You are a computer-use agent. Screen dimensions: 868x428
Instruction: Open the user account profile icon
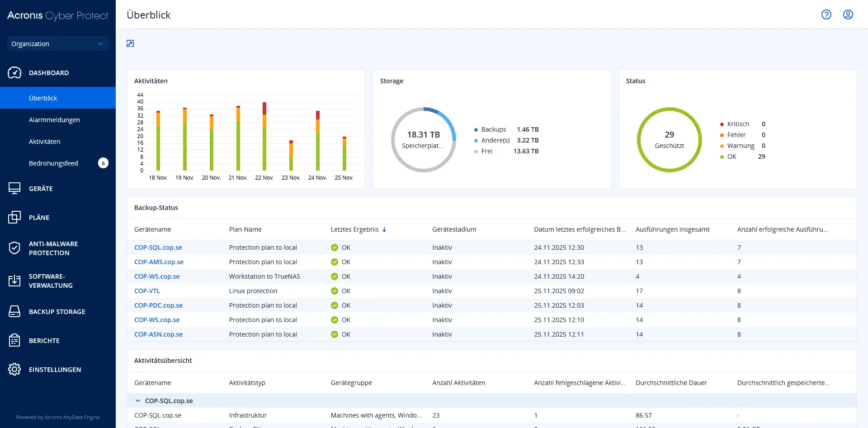(848, 14)
